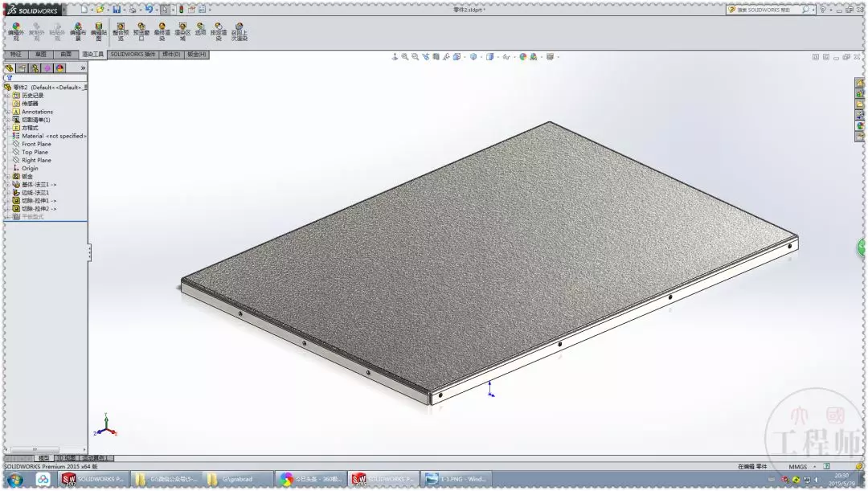Click Apply Scene icon in view toolbar
Image resolution: width=868 pixels, height=491 pixels.
pos(534,56)
